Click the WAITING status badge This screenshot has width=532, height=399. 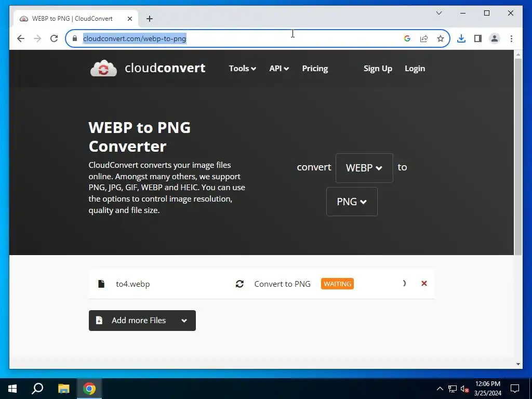(337, 284)
